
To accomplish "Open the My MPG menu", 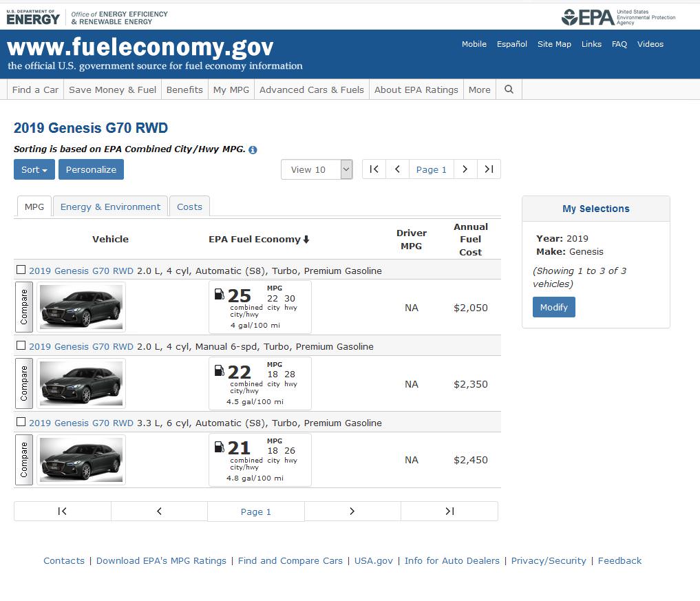I will 231,89.
